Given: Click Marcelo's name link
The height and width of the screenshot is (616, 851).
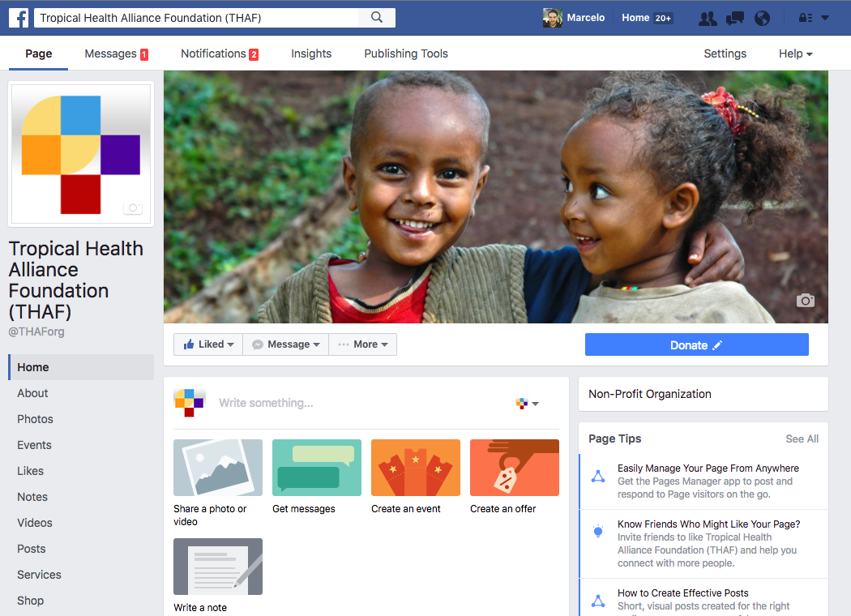Looking at the screenshot, I should click(586, 18).
